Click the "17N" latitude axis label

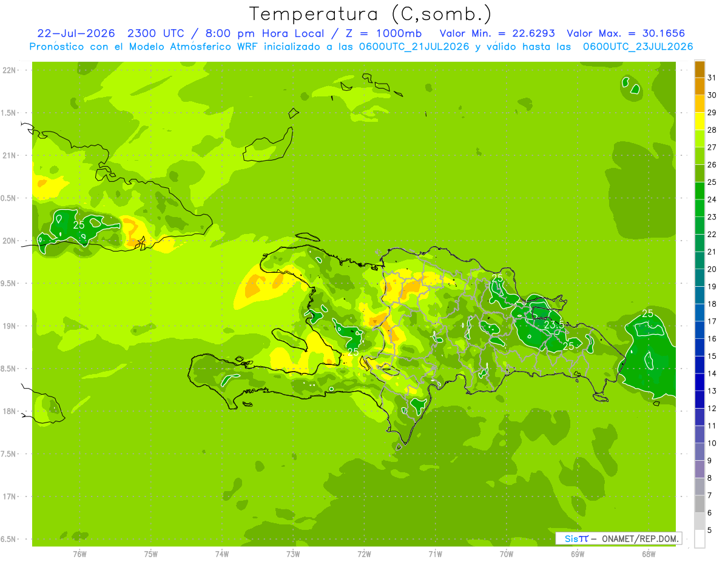tap(9, 497)
